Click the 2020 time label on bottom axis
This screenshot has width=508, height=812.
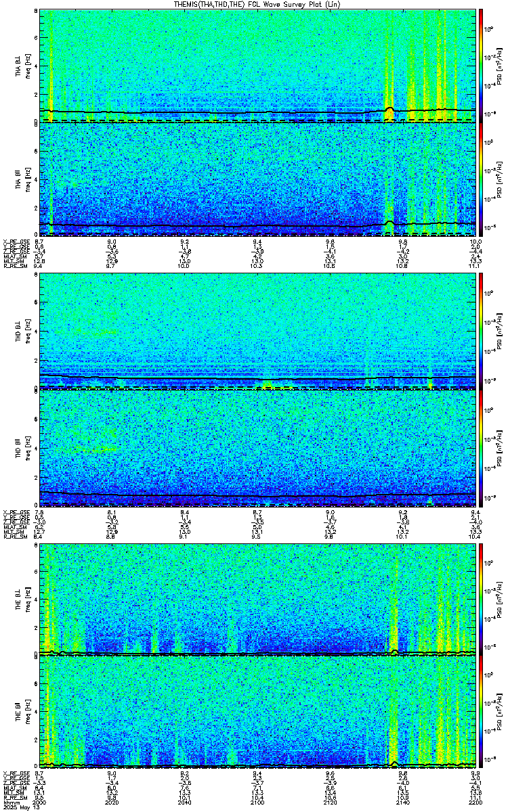[112, 802]
